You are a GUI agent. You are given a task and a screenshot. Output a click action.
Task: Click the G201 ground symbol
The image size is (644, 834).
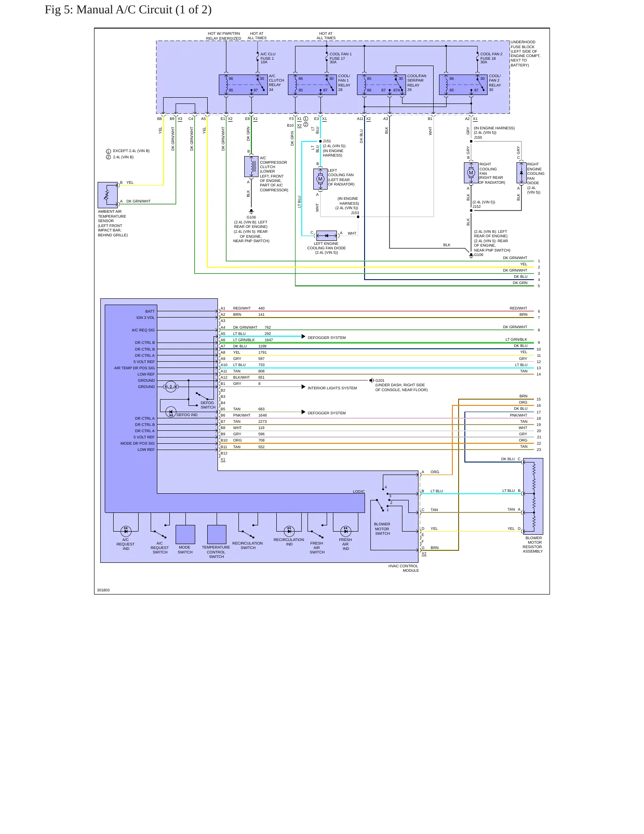[372, 380]
